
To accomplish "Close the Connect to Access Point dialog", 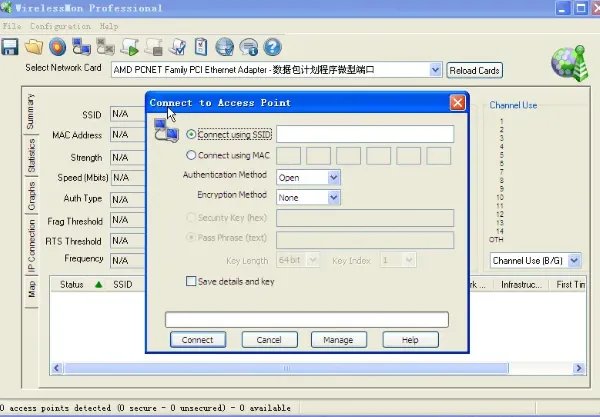I will click(x=457, y=103).
